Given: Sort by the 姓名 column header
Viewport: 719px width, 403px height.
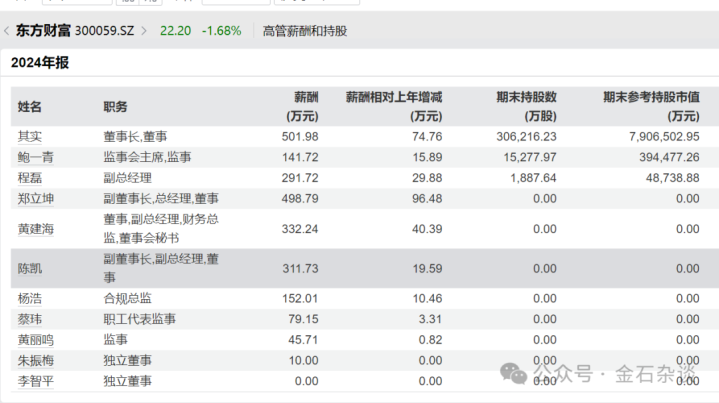Looking at the screenshot, I should pyautogui.click(x=30, y=107).
